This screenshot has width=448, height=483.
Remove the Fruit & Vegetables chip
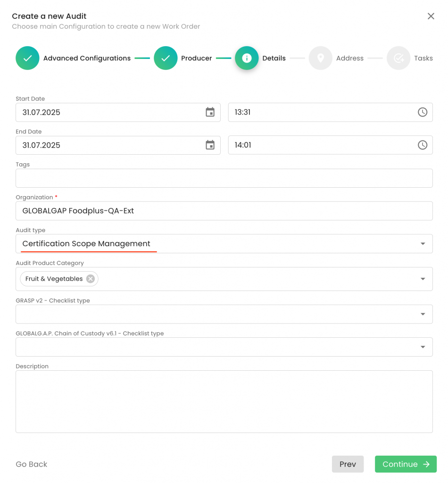coord(91,279)
